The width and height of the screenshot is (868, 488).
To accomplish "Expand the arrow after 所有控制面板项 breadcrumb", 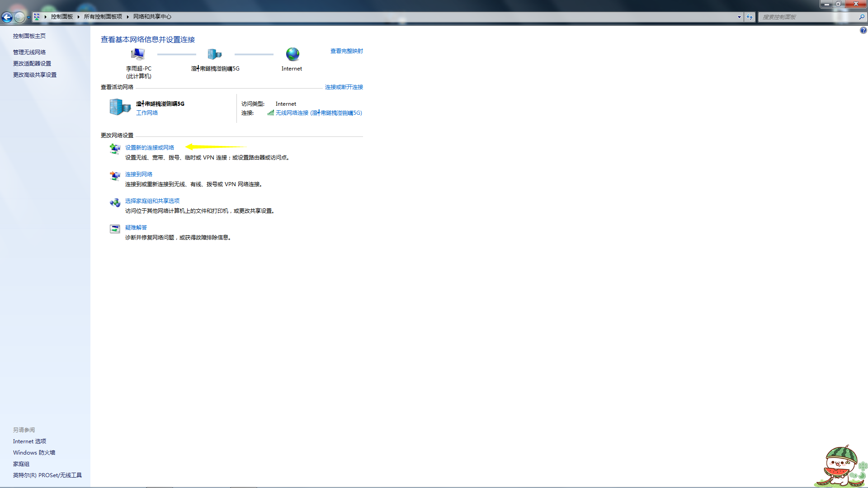I will tap(128, 17).
